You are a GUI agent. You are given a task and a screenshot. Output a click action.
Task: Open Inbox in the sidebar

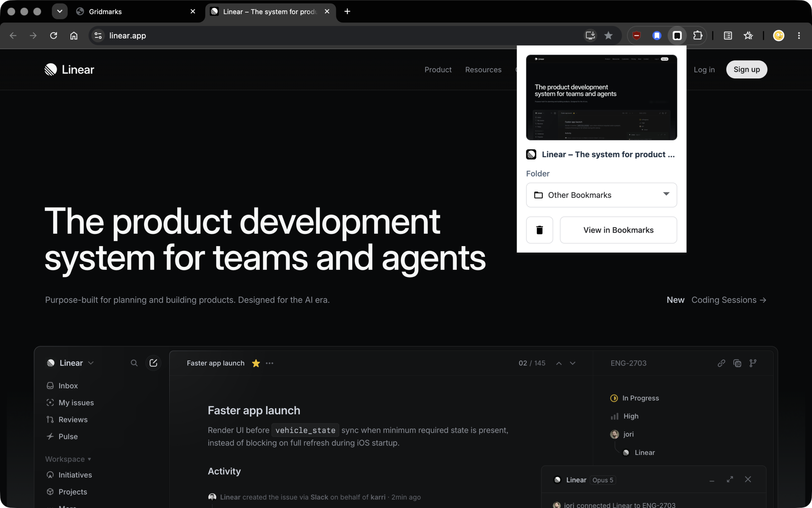62,386
